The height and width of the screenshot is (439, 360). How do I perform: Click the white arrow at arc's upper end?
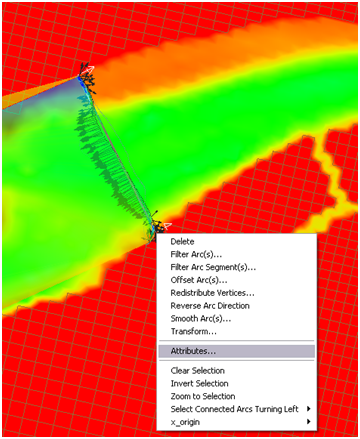click(x=89, y=70)
